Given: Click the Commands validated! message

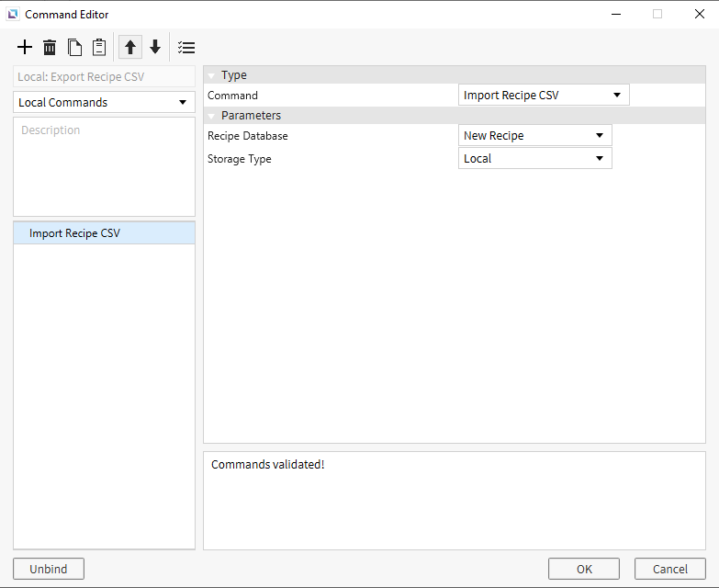Looking at the screenshot, I should click(268, 464).
